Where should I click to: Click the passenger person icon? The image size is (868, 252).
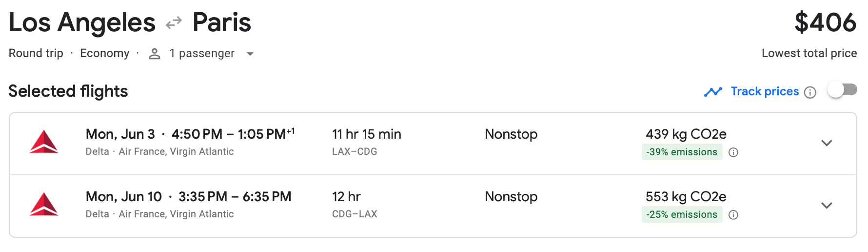click(155, 54)
